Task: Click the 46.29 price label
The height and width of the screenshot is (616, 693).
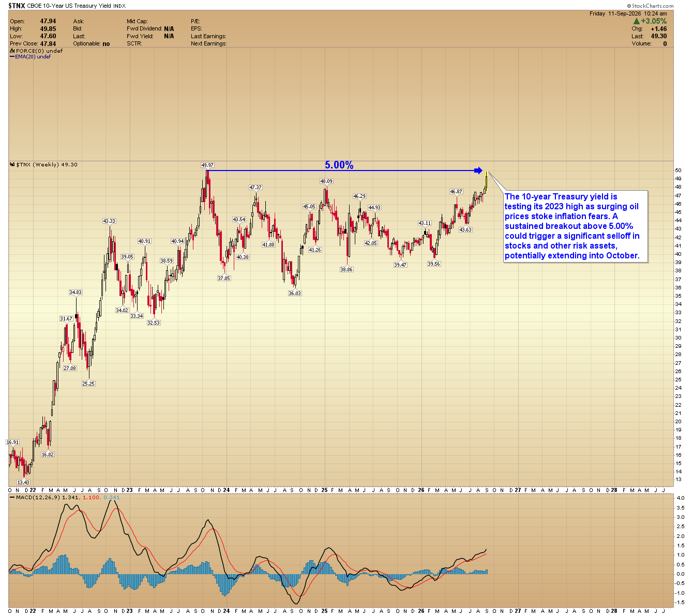Action: tap(359, 196)
